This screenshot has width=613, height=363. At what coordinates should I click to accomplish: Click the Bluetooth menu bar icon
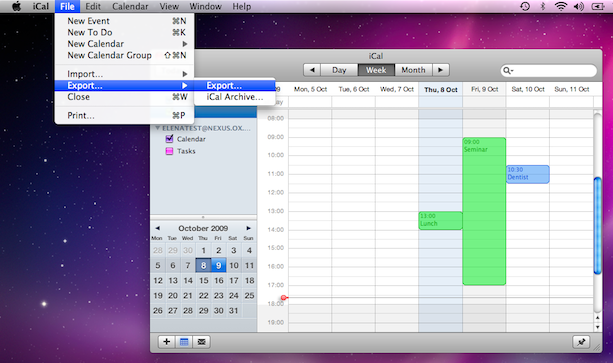[x=543, y=6]
